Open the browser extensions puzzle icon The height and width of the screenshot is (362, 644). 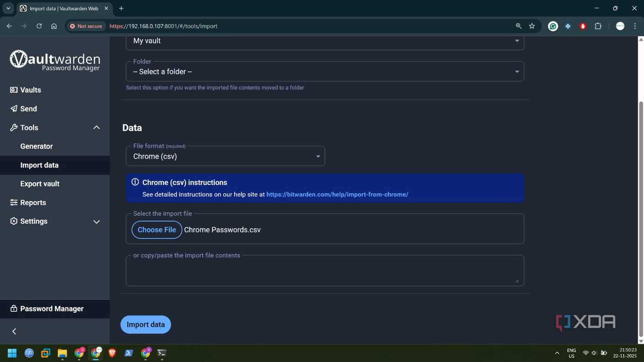[598, 26]
